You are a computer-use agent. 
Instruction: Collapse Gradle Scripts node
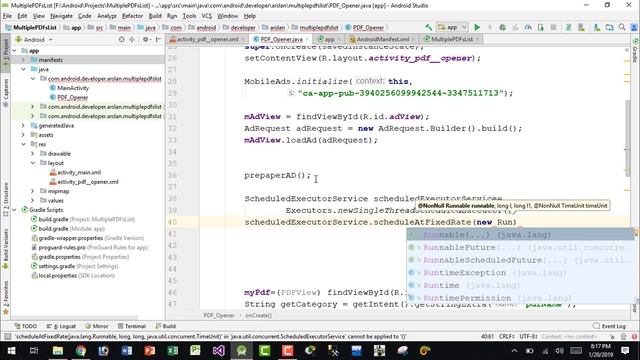(14, 210)
